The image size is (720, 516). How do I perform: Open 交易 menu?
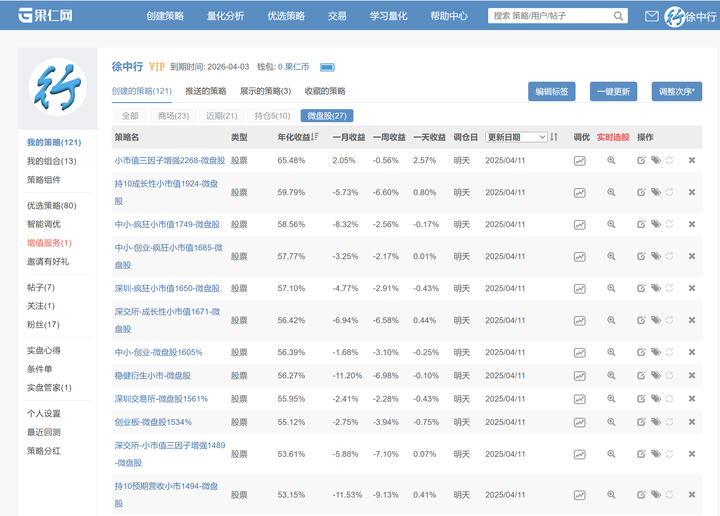tap(337, 16)
